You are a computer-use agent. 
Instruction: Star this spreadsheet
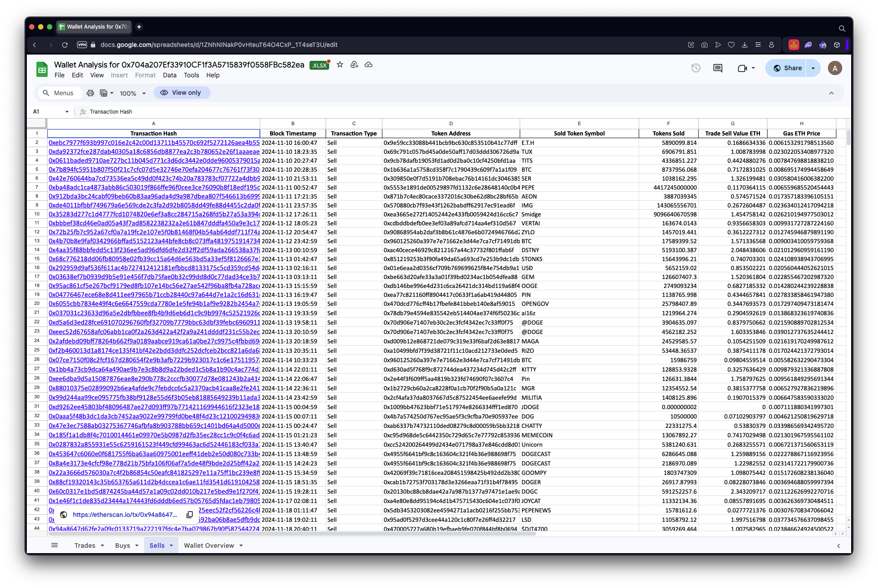point(340,65)
